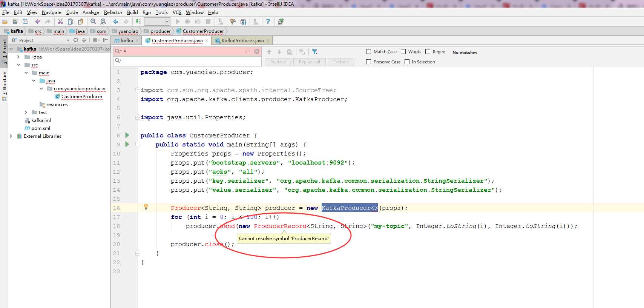Open Project Structure icon
The width and height of the screenshot is (644, 308).
click(243, 22)
